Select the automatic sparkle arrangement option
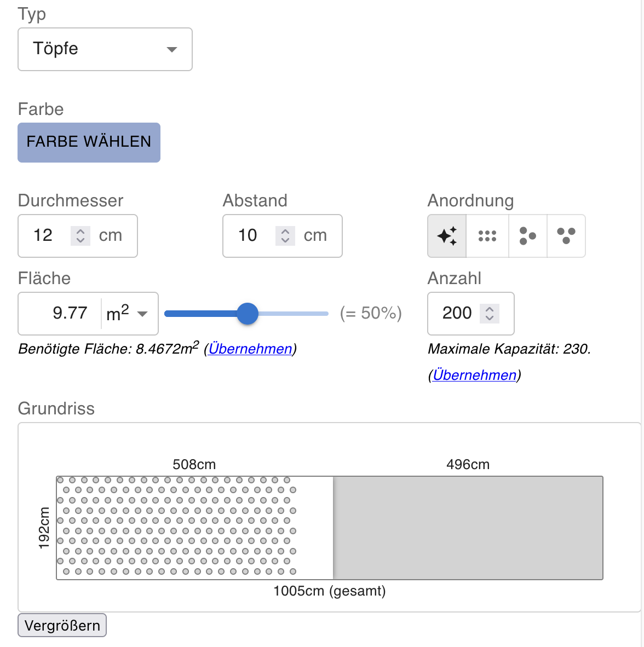The image size is (644, 647). pos(447,236)
